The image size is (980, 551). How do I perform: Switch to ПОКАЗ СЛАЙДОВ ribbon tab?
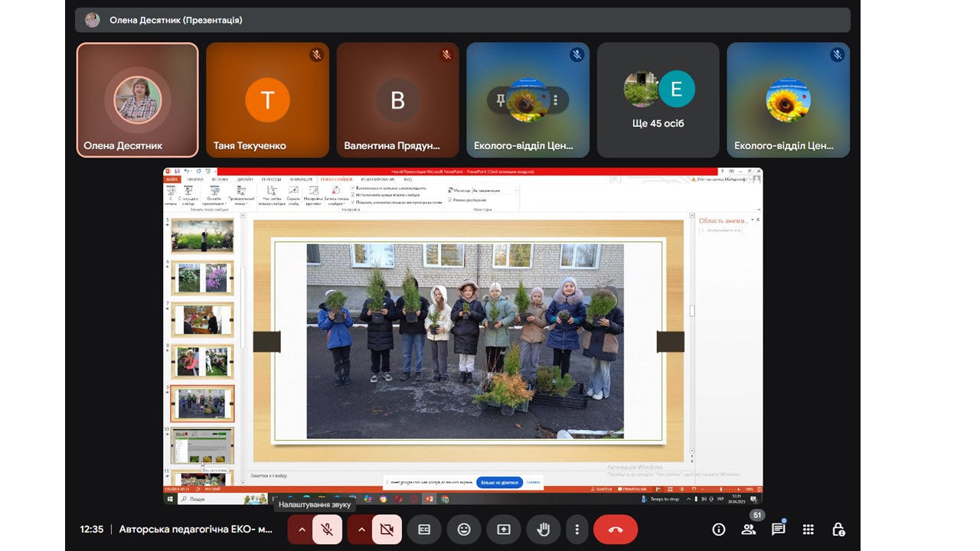(336, 179)
